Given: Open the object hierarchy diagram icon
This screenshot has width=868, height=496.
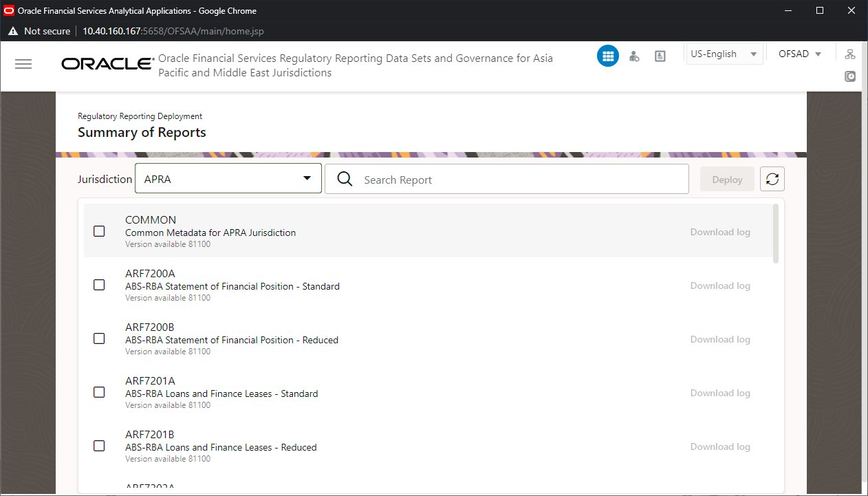Looking at the screenshot, I should [850, 54].
